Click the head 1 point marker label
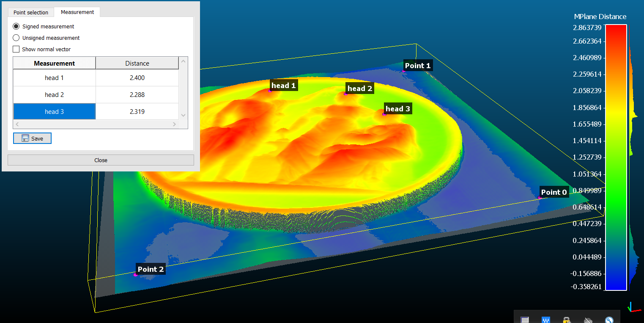This screenshot has height=323, width=644. [283, 86]
